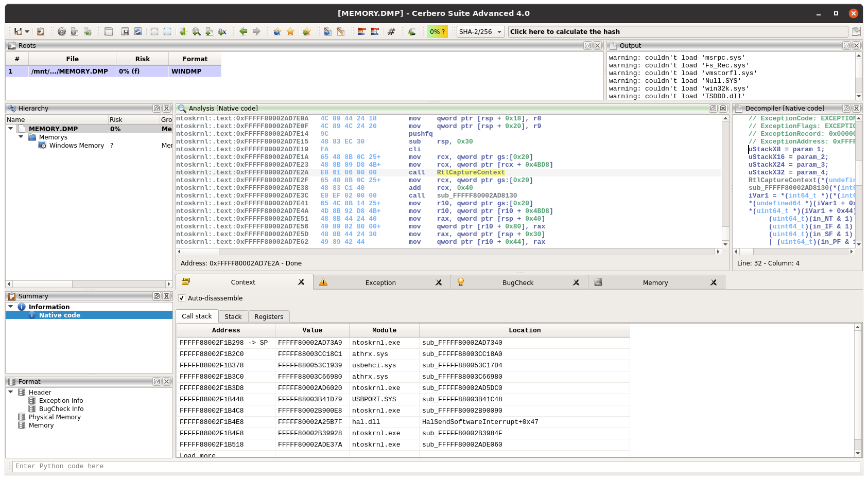Click the document with pencil icon

pos(341,31)
